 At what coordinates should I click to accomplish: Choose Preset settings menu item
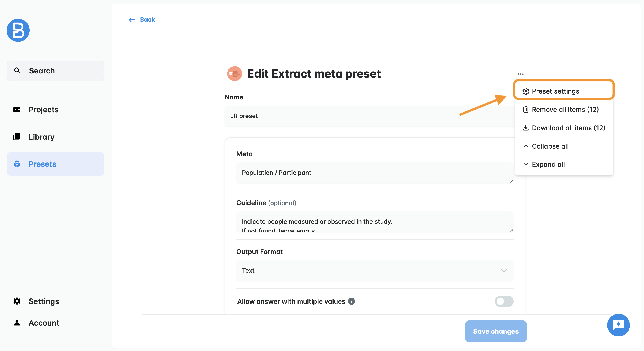(x=555, y=91)
